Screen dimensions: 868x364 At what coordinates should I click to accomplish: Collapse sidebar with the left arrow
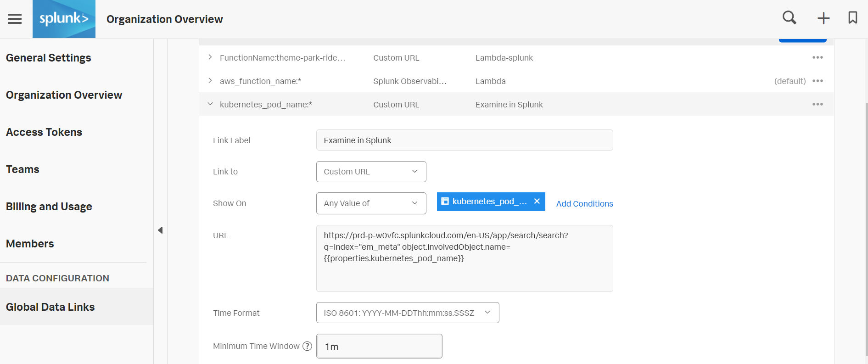160,230
